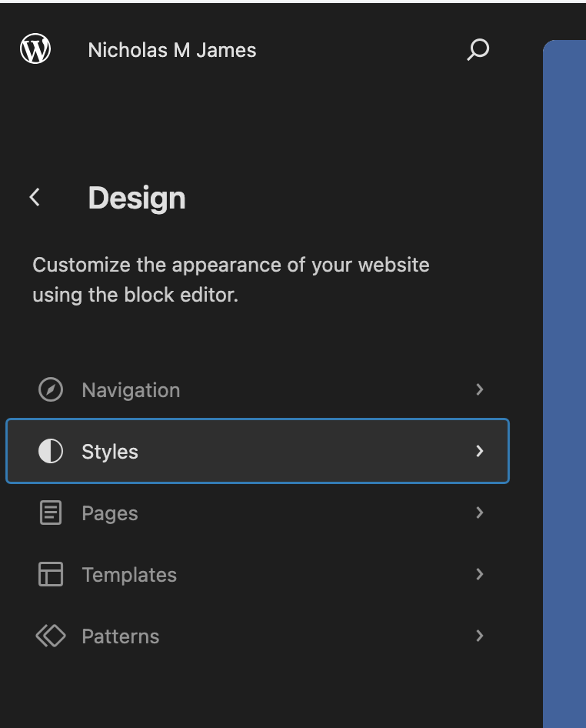Expand Styles using its right chevron
The image size is (586, 728).
[479, 451]
